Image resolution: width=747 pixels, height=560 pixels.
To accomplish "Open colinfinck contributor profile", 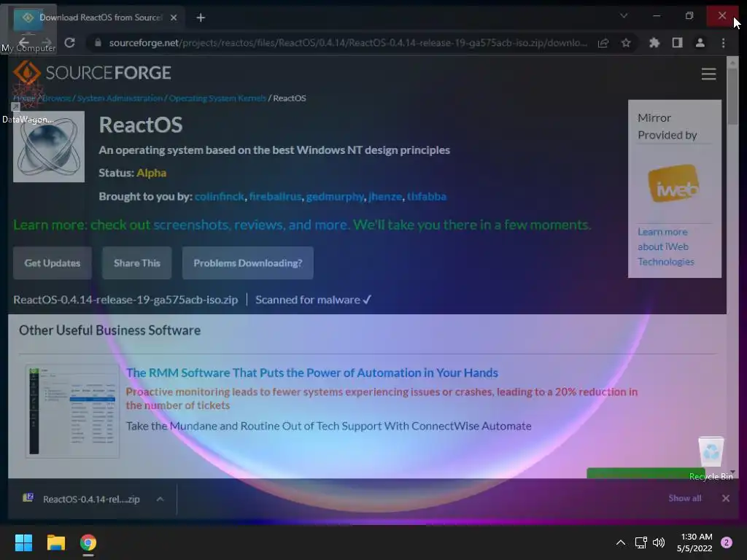I will (219, 197).
